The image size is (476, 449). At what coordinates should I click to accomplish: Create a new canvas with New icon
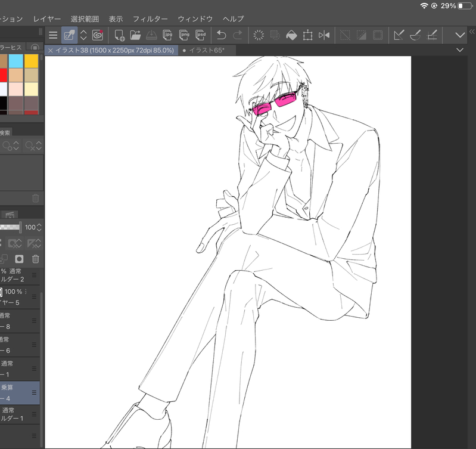(x=119, y=35)
